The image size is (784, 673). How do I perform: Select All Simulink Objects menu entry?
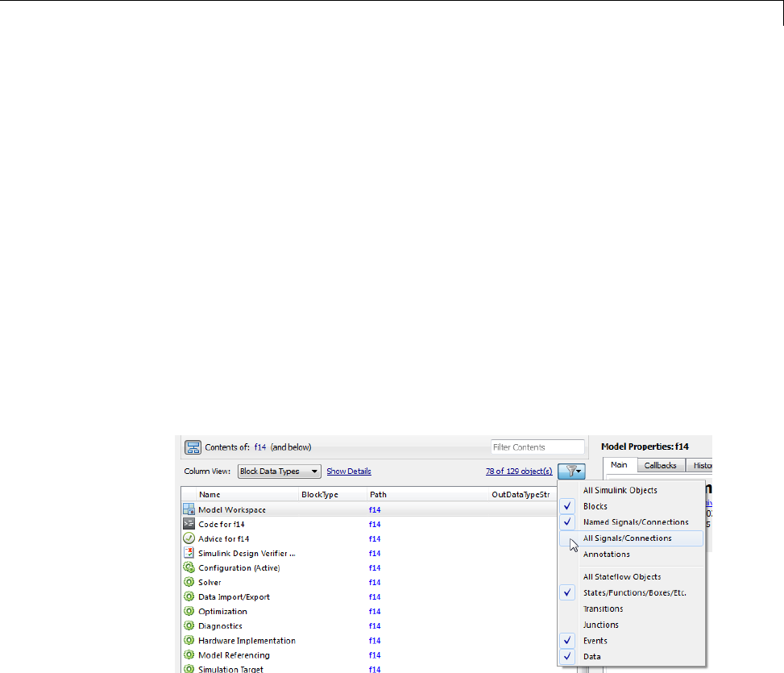coord(631,490)
